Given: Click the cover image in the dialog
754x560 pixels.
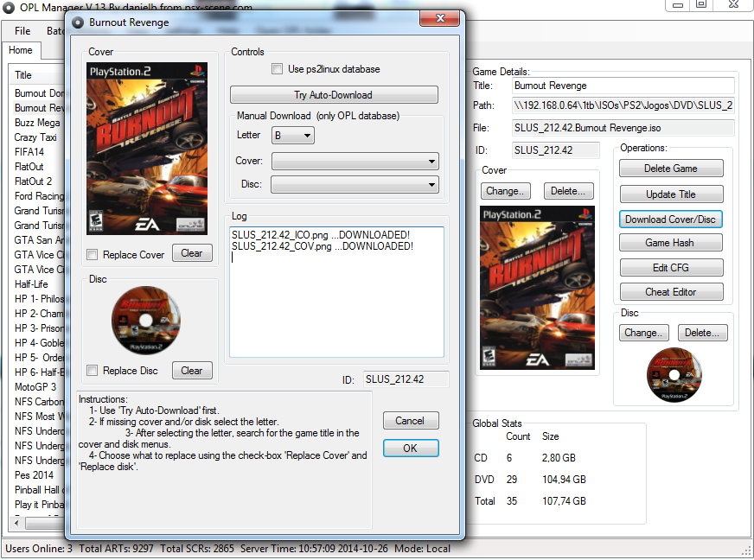Looking at the screenshot, I should point(147,149).
